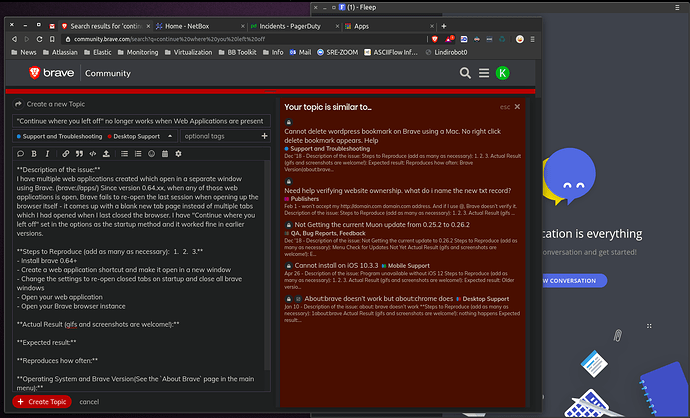Click the numbered list icon in editor
The width and height of the screenshot is (690, 418).
138,154
